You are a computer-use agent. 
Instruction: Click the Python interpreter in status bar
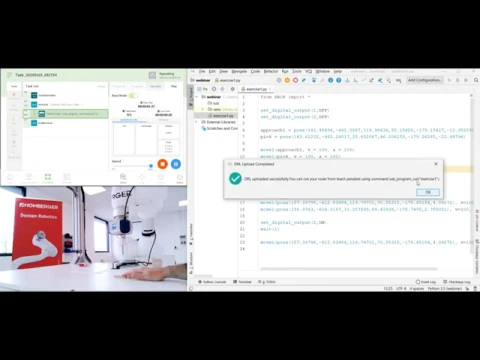coord(445,289)
